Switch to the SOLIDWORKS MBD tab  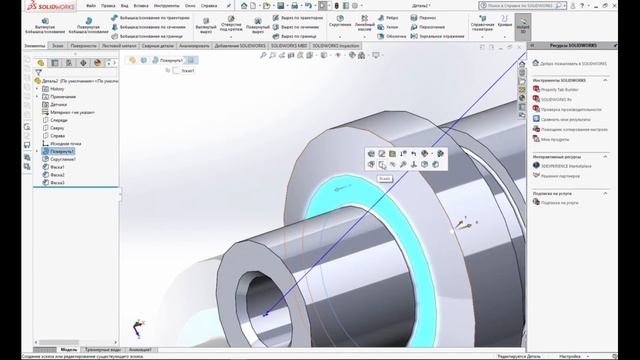click(289, 46)
